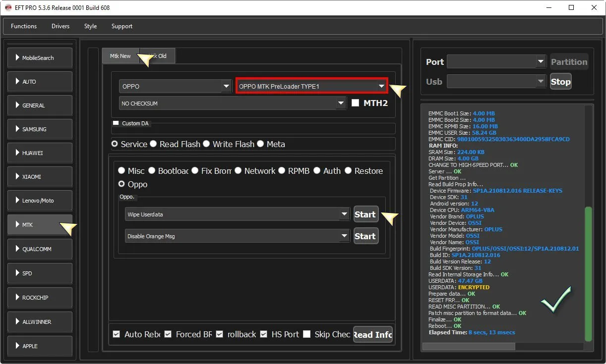Open the HUAWEI sidebar module
The height and width of the screenshot is (364, 606).
[x=40, y=153]
